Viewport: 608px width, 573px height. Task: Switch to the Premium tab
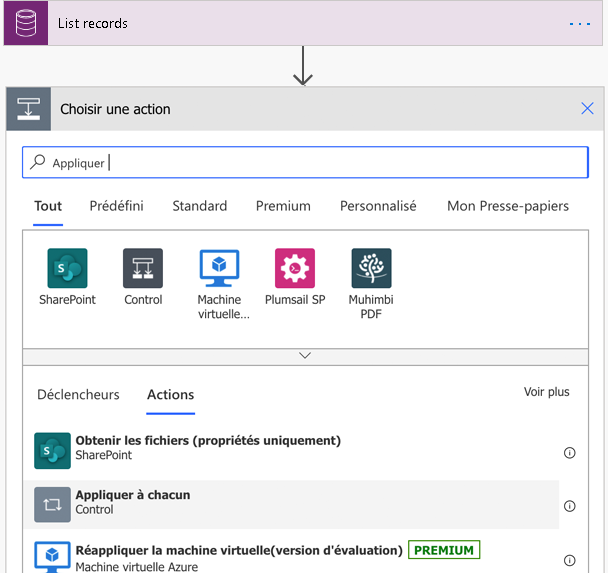coord(283,206)
